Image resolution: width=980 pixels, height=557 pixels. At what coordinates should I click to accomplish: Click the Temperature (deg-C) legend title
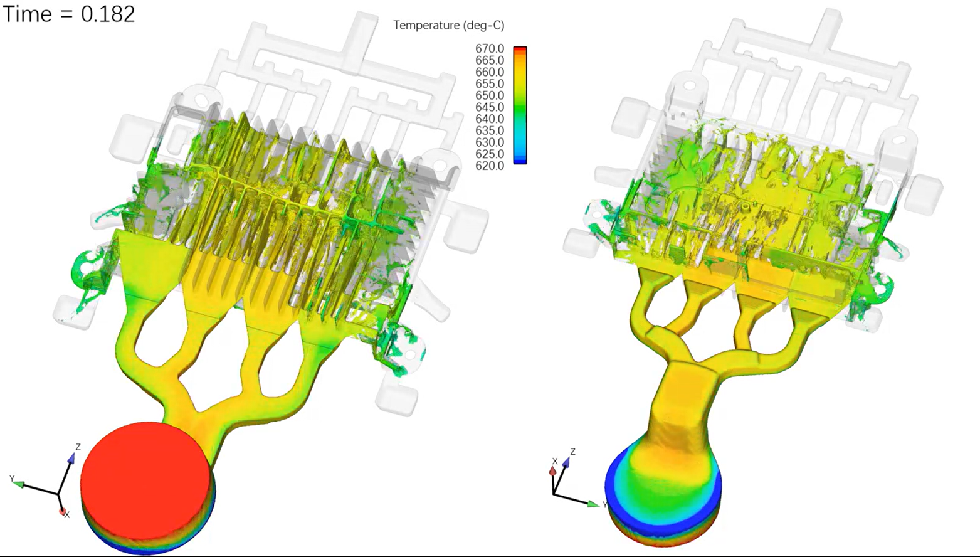point(448,25)
